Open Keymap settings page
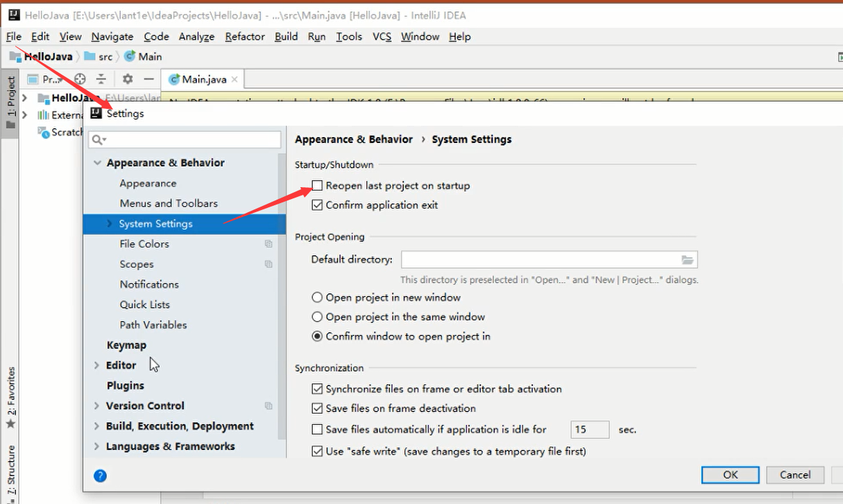The image size is (843, 504). 126,345
